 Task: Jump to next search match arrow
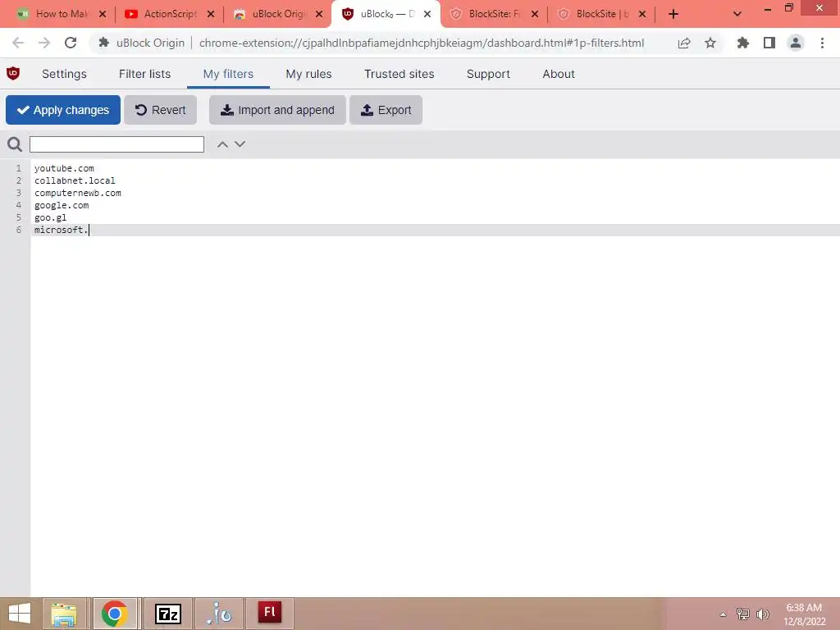(x=240, y=144)
